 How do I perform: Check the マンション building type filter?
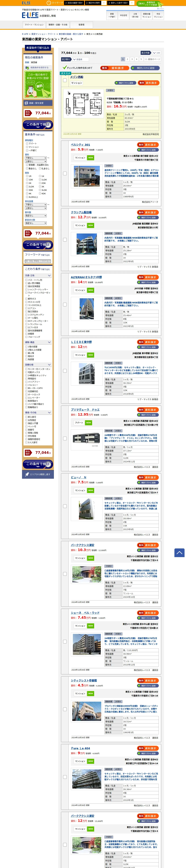click(x=27, y=147)
